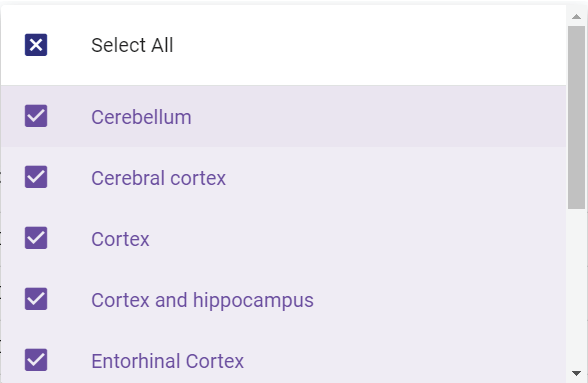Image resolution: width=588 pixels, height=383 pixels.
Task: Toggle the Cortex checkbox off
Action: (36, 238)
